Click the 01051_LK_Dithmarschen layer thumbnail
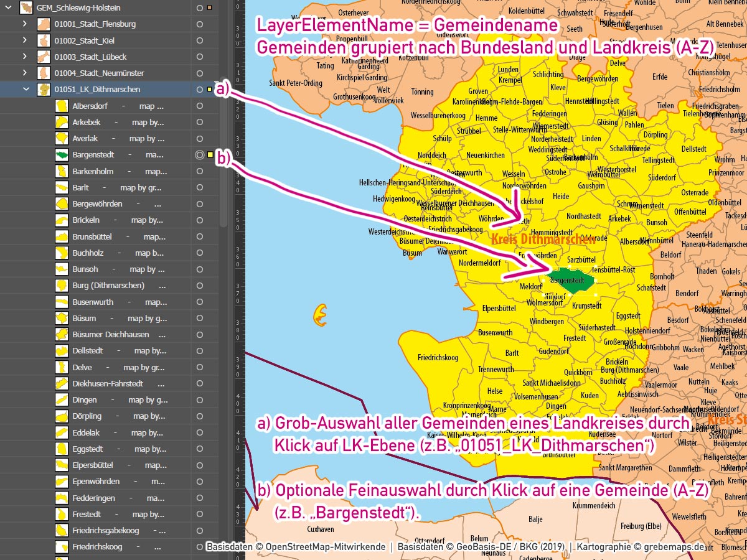The width and height of the screenshot is (747, 560). pos(44,90)
